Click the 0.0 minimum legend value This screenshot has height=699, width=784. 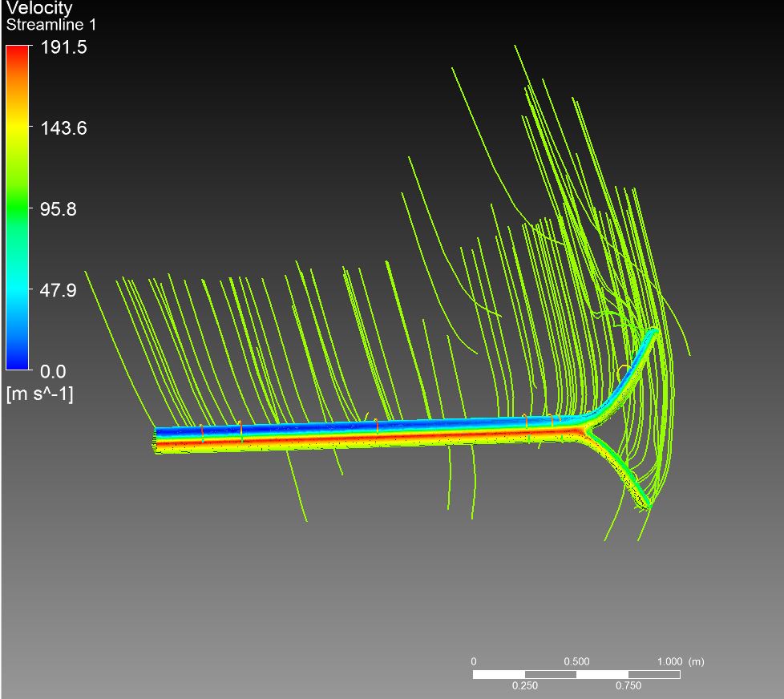(53, 371)
